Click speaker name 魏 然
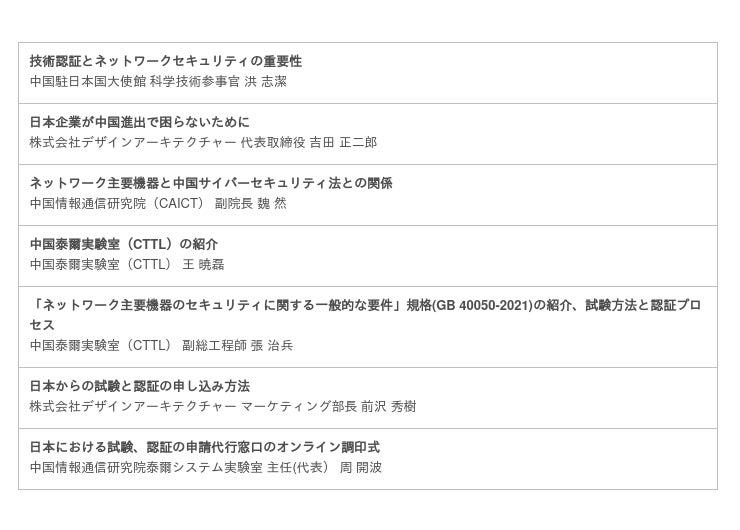 click(x=273, y=204)
